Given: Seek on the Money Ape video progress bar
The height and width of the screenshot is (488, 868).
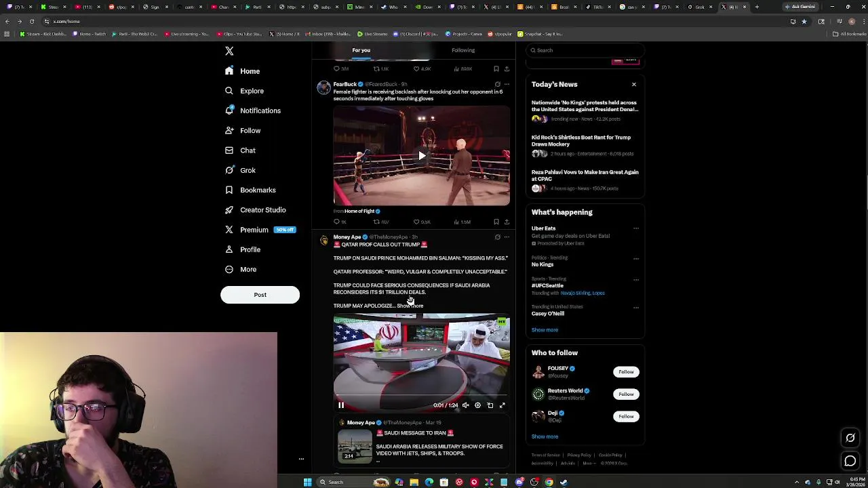Looking at the screenshot, I should pos(421,395).
